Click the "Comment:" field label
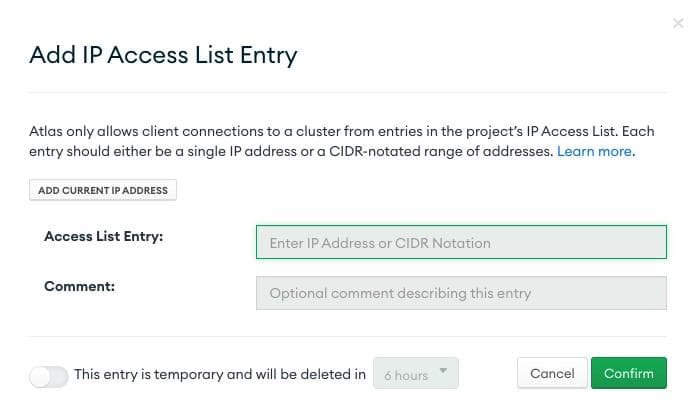Image resolution: width=695 pixels, height=417 pixels. (x=80, y=286)
